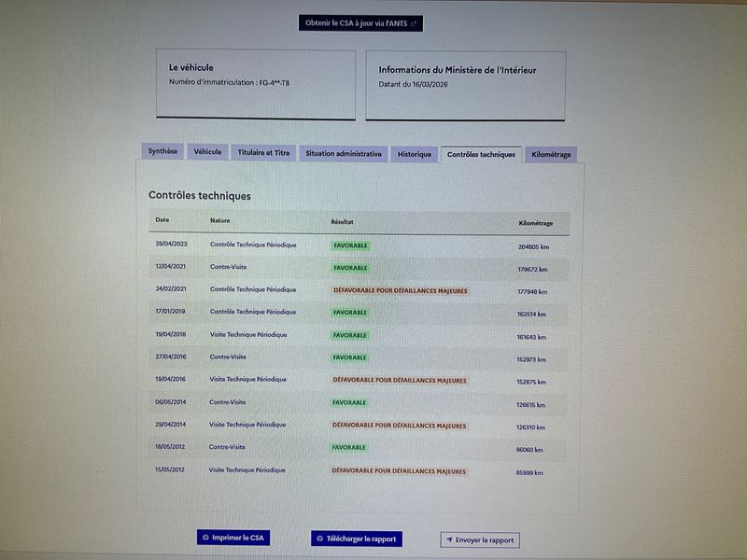Click the FAVORABLE badge for 28/04/2023
Screen dimensions: 747x560
point(351,245)
